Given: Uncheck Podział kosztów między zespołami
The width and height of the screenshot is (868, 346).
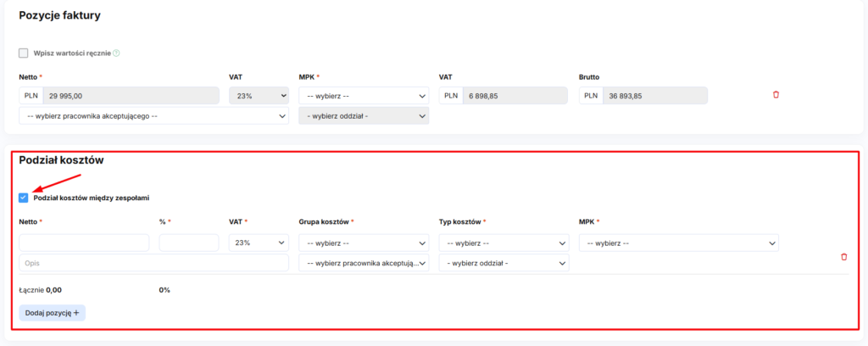Looking at the screenshot, I should [24, 198].
